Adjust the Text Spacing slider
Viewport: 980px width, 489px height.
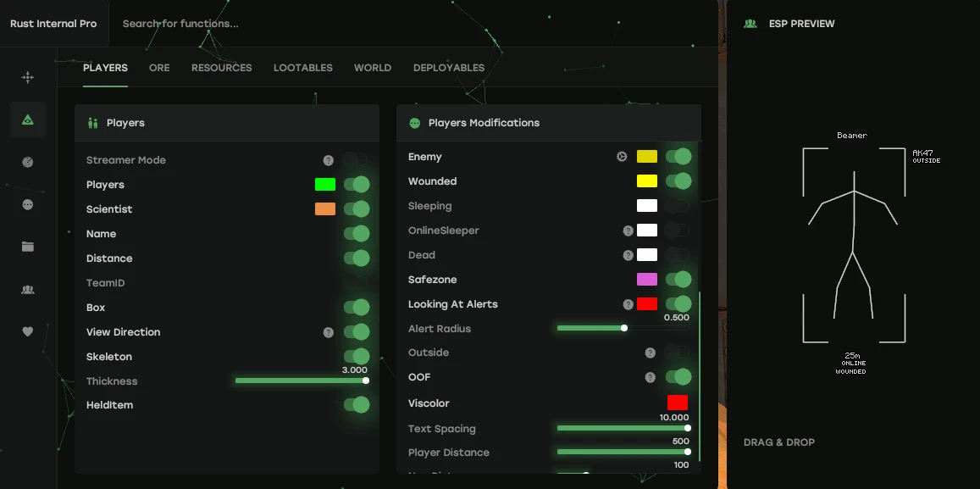pyautogui.click(x=623, y=428)
